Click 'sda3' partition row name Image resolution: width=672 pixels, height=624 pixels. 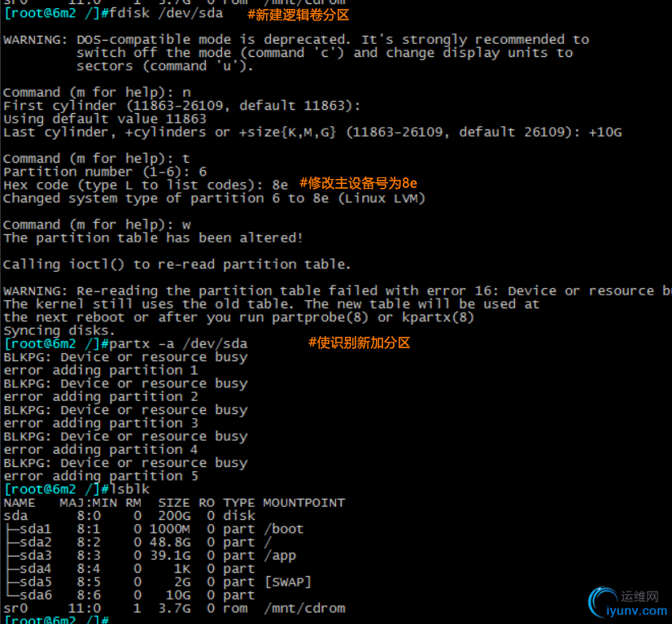tap(36, 556)
